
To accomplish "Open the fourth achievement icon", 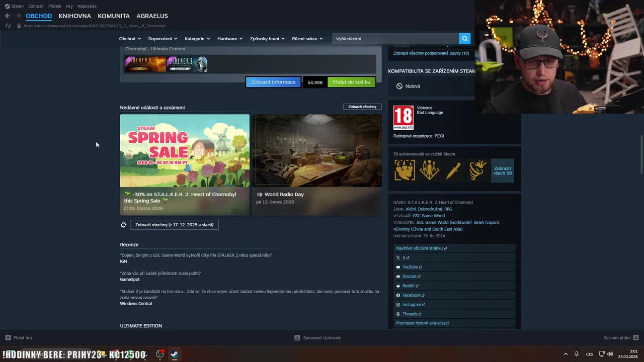I will click(x=477, y=170).
